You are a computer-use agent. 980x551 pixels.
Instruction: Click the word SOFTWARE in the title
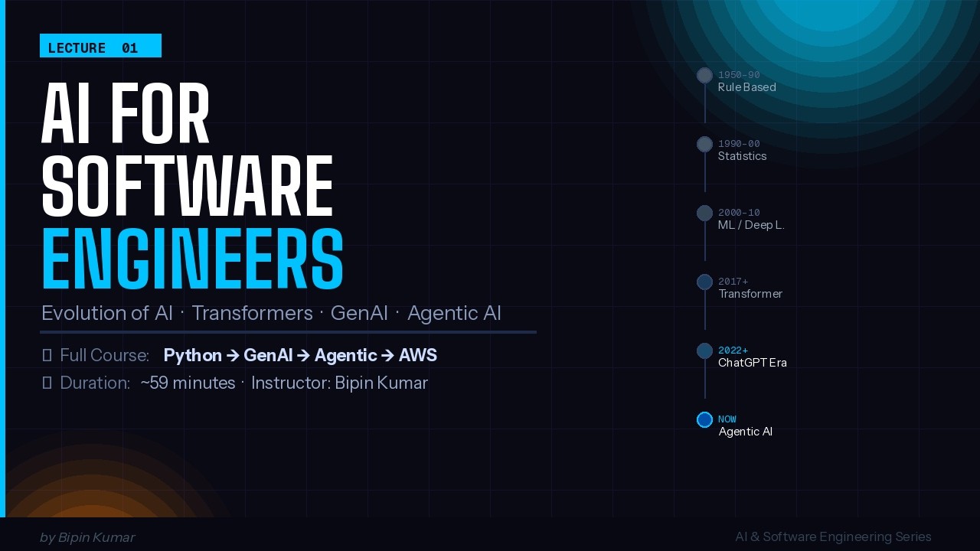(188, 186)
